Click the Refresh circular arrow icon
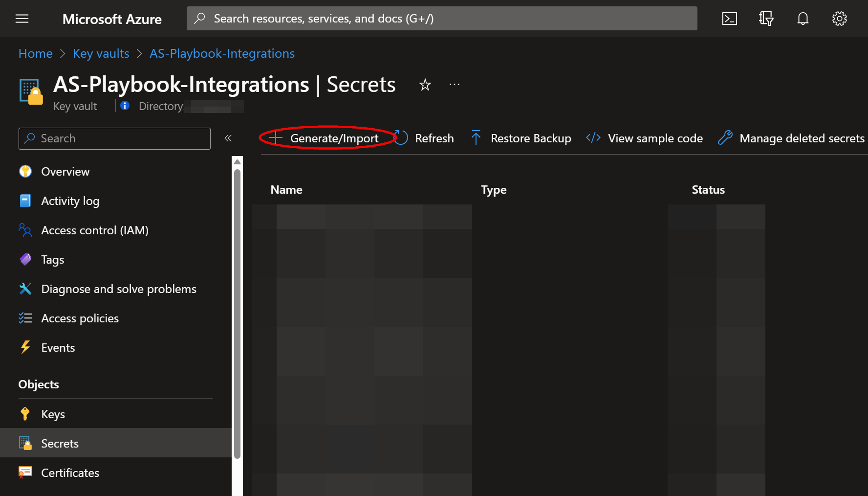868x496 pixels. pyautogui.click(x=401, y=138)
